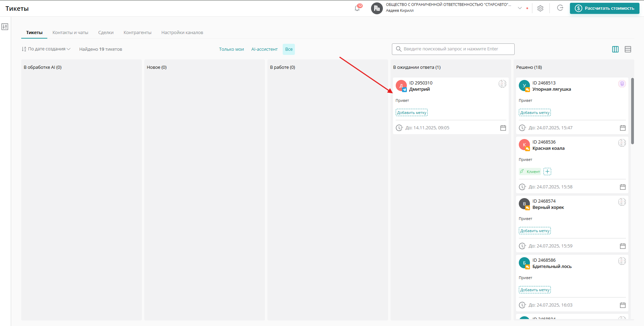The height and width of the screenshot is (326, 644).
Task: Click the search magnifier icon
Action: click(x=399, y=49)
